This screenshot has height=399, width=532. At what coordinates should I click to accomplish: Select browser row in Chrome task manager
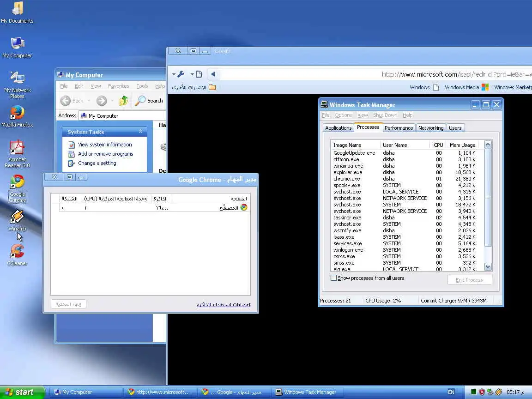click(154, 208)
